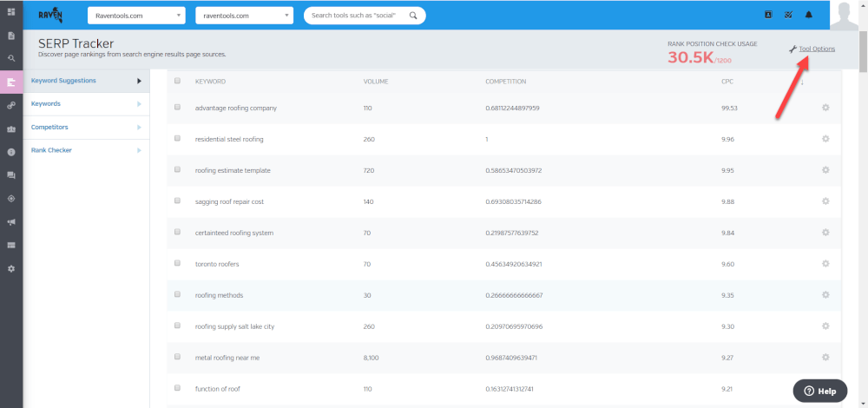This screenshot has height=408, width=868.
Task: Check the roofing estimate template checkbox
Action: (x=178, y=170)
